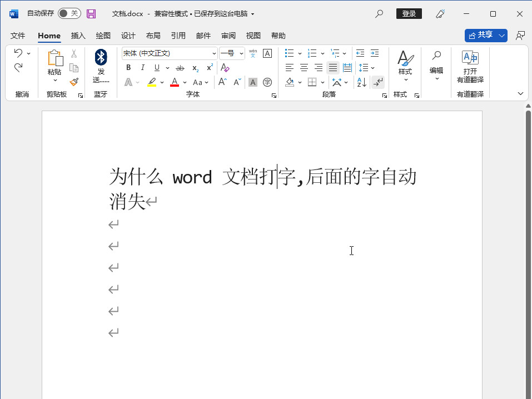Apply the red font color swatch
The image size is (532, 399).
(x=175, y=82)
